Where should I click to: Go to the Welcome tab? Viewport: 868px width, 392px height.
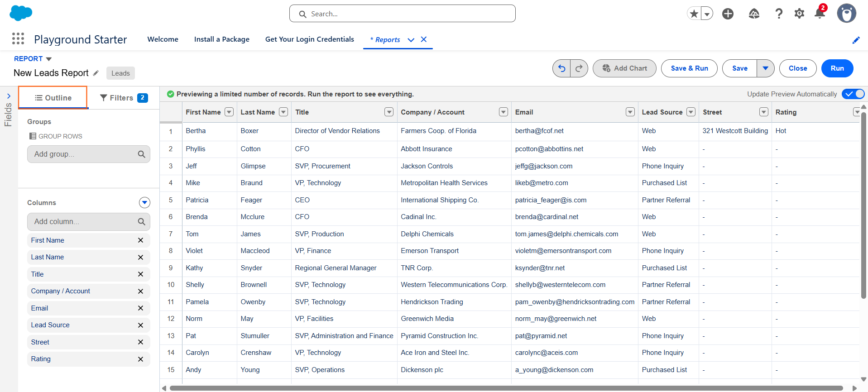pos(163,39)
